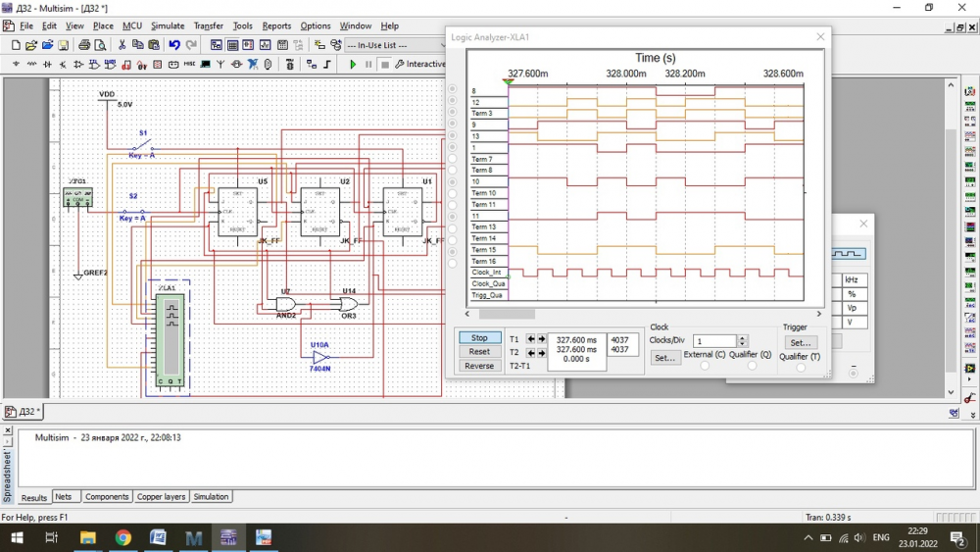
Task: Increase the Clocks/Div stepper value
Action: [x=742, y=338]
